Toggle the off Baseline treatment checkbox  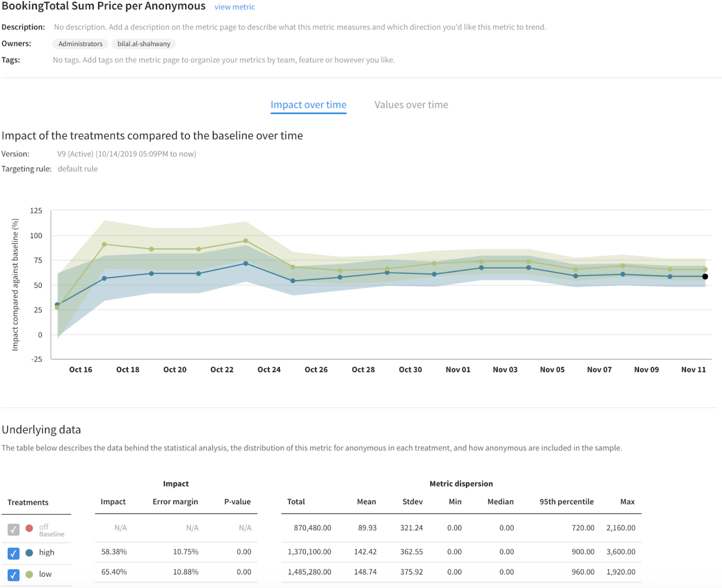coord(13,530)
